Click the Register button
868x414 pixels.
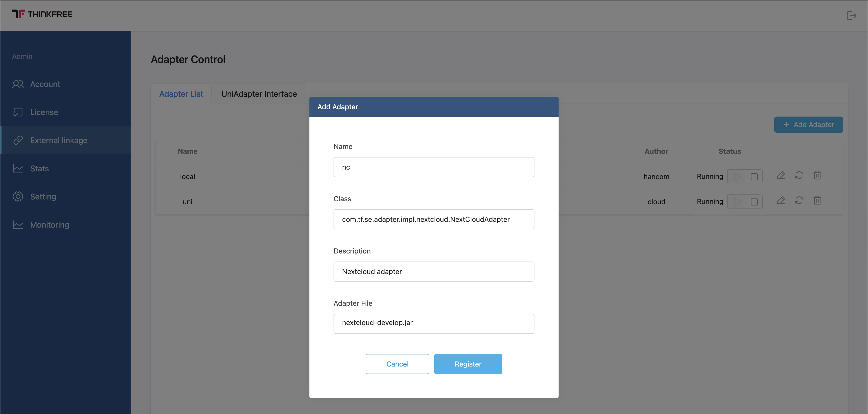coord(468,364)
